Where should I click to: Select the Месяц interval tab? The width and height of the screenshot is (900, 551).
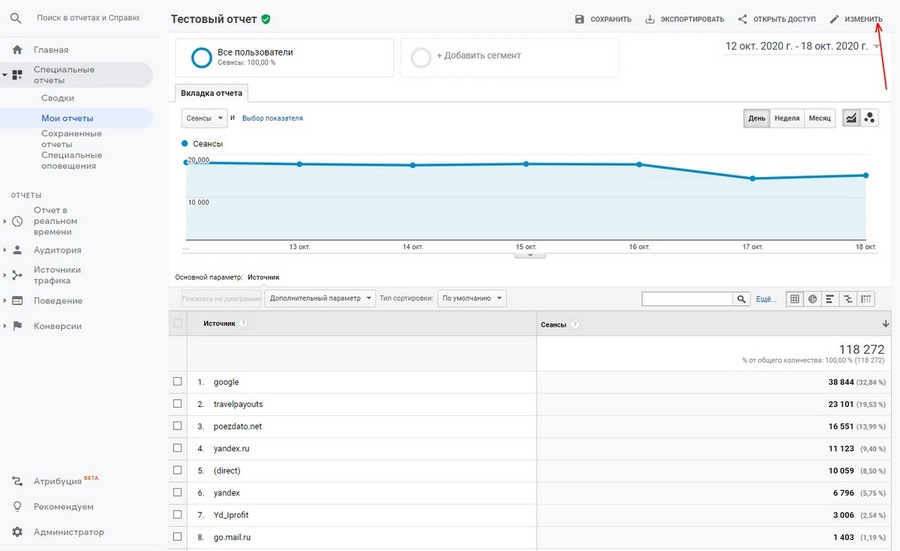[820, 118]
